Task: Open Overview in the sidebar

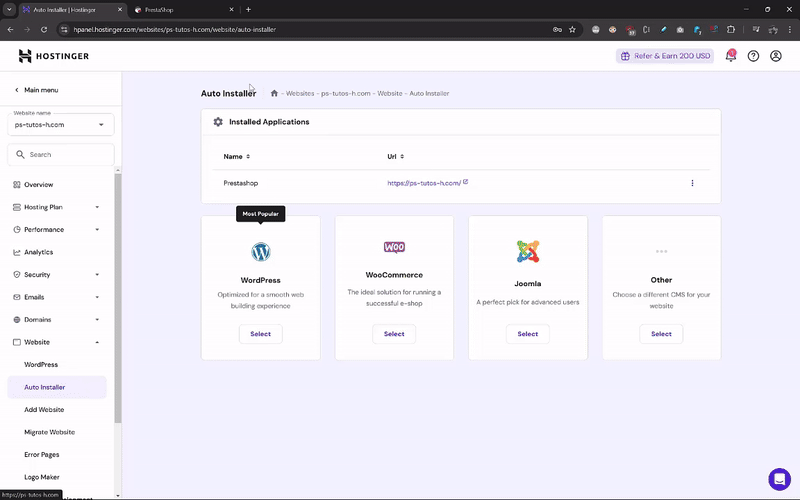Action: [x=38, y=185]
